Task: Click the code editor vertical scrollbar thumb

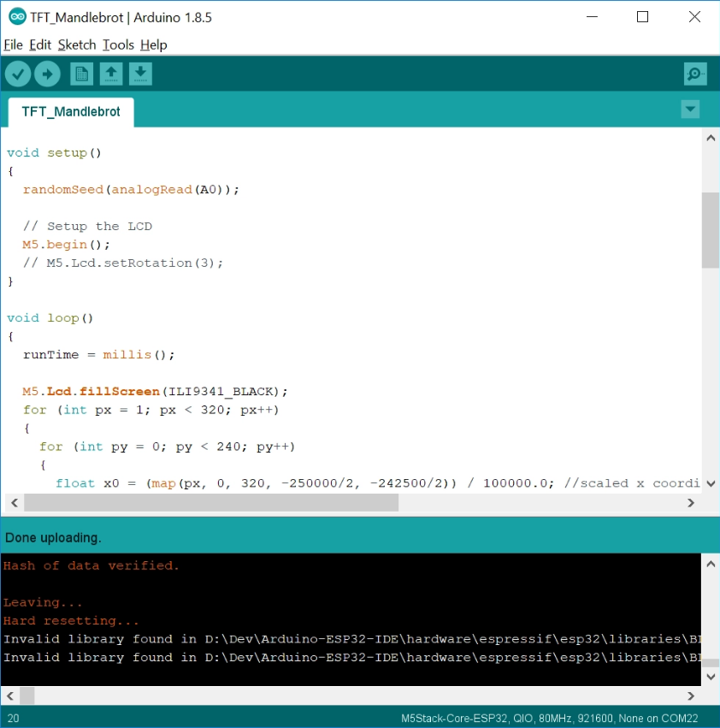Action: [x=711, y=230]
